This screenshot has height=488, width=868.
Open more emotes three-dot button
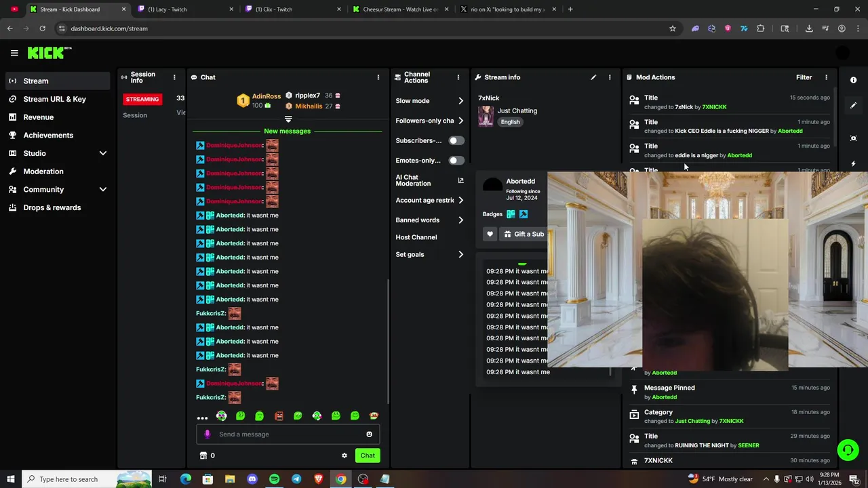coord(202,417)
